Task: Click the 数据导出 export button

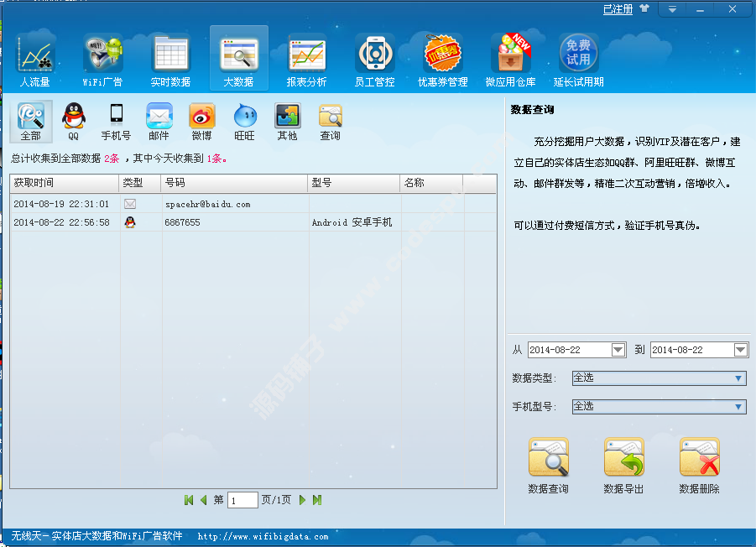Action: (x=623, y=465)
